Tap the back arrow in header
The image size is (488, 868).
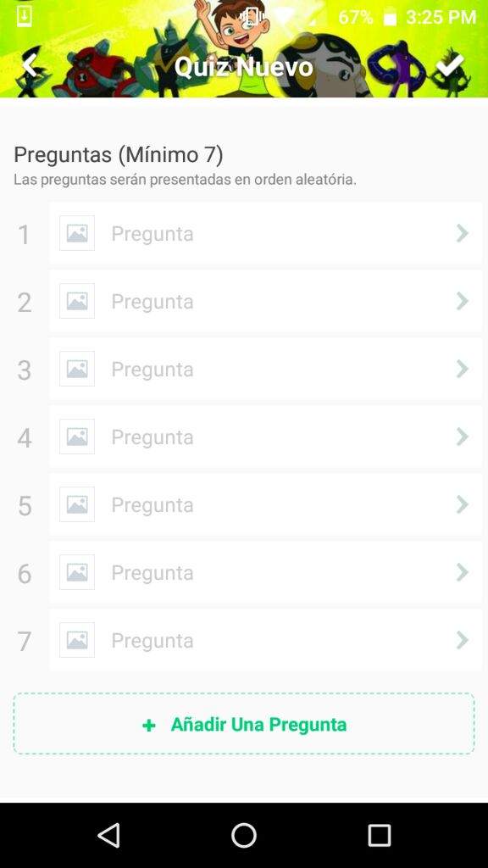(30, 66)
